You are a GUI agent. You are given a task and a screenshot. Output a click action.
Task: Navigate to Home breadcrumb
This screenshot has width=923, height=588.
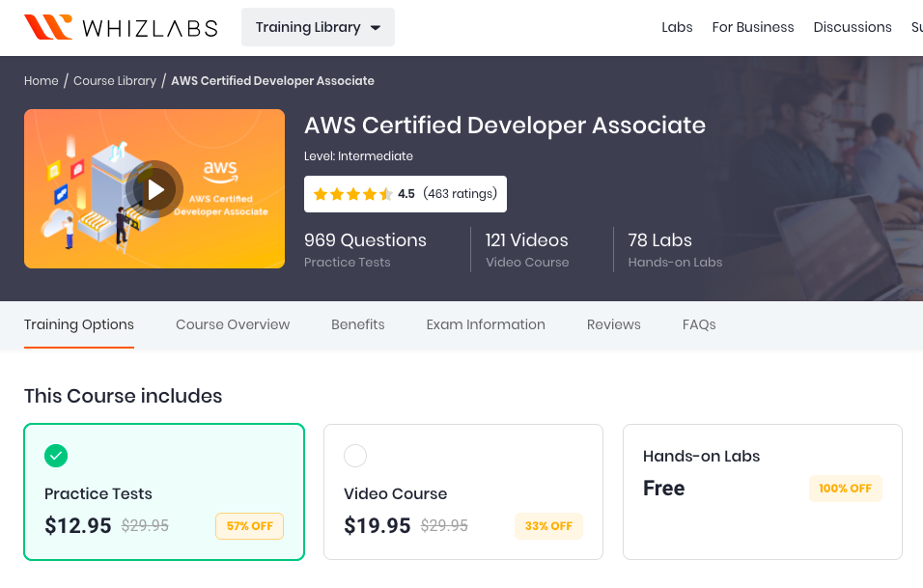point(42,81)
